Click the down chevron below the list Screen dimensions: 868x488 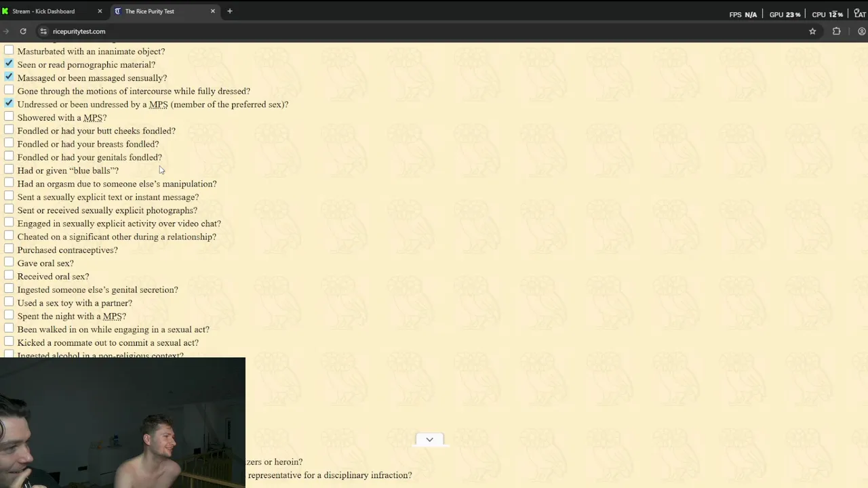tap(429, 440)
